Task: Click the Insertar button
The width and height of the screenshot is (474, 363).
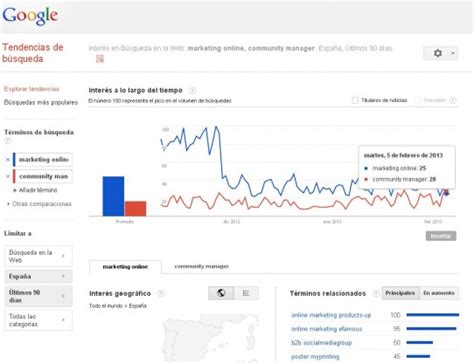Action: (441, 236)
